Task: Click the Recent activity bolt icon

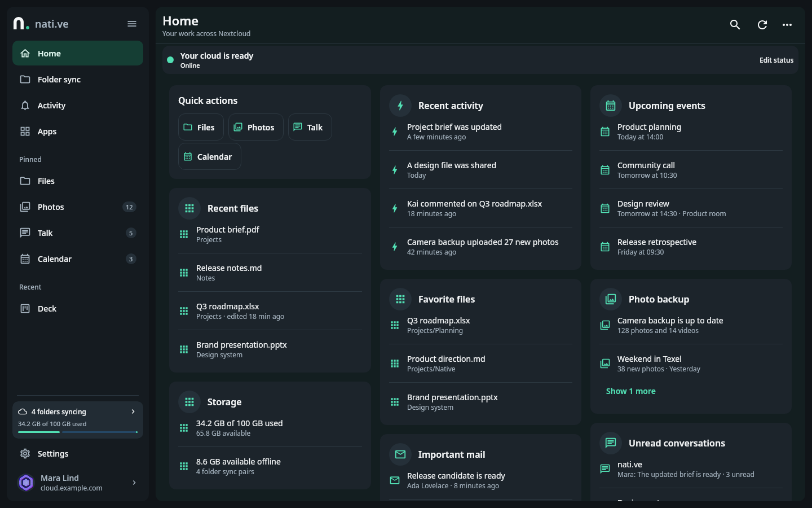Action: point(400,106)
